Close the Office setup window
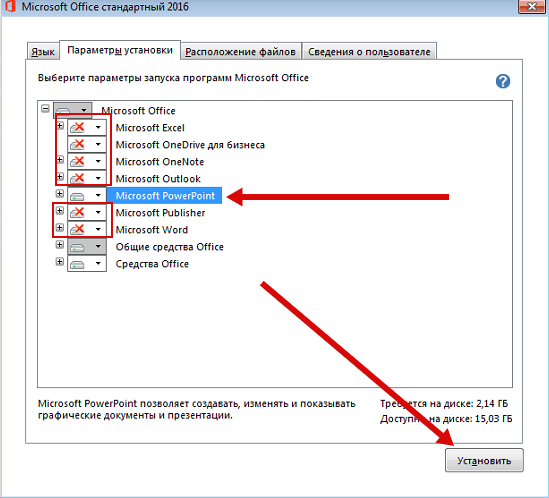Viewport: 549px width, 498px height. point(531,6)
